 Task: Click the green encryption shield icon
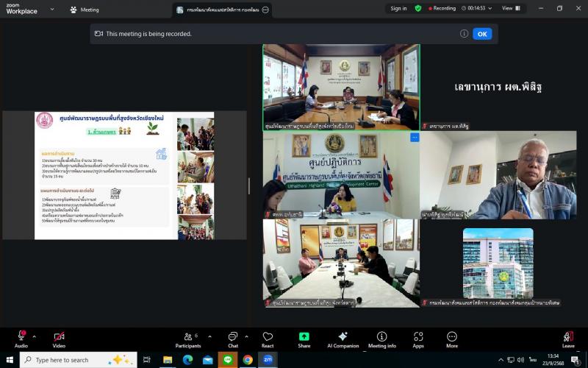point(417,8)
